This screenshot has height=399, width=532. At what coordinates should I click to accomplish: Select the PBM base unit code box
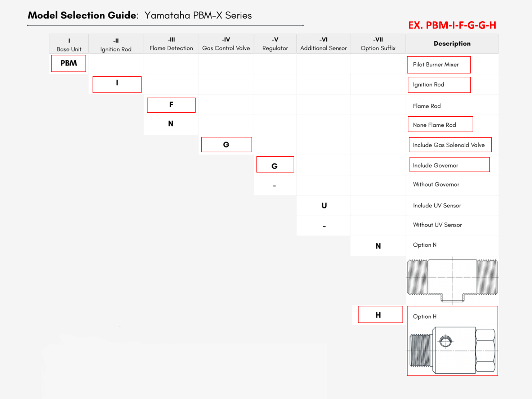[x=68, y=63]
